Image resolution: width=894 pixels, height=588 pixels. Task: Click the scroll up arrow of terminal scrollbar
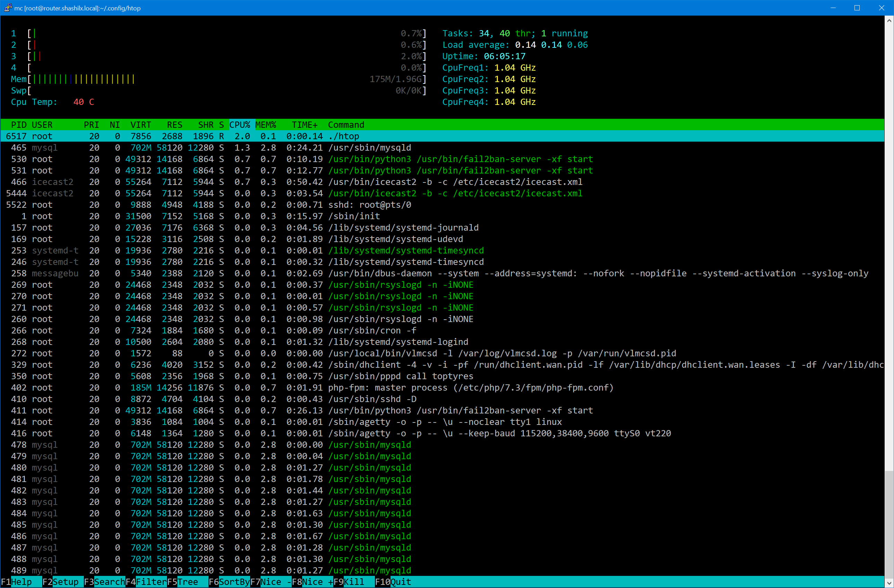coord(889,20)
